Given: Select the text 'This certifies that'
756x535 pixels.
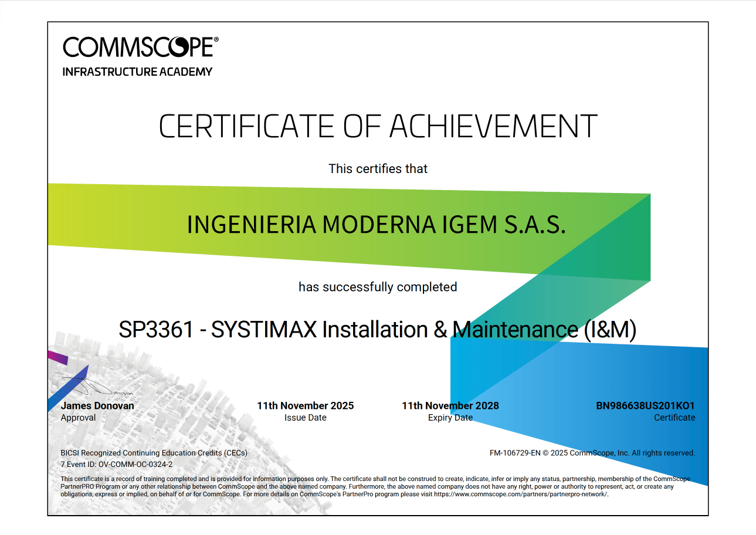Looking at the screenshot, I should (x=378, y=169).
